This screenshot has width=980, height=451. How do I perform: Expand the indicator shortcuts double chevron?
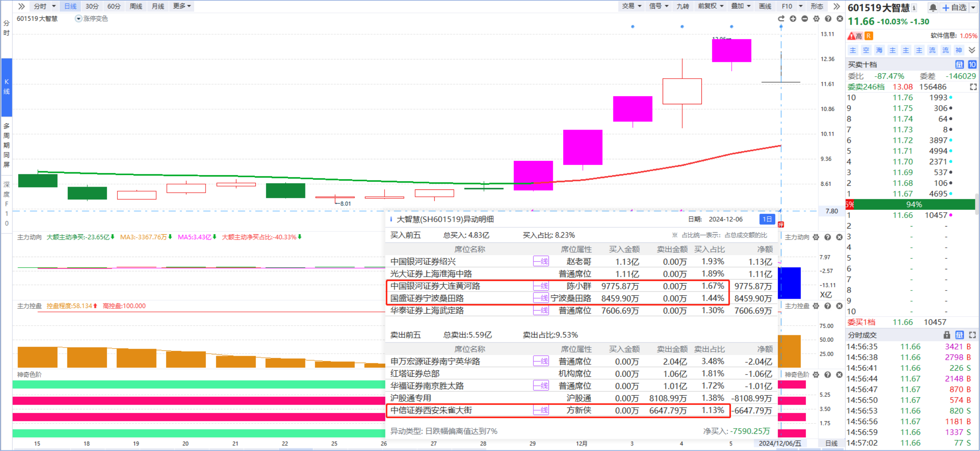click(x=972, y=50)
